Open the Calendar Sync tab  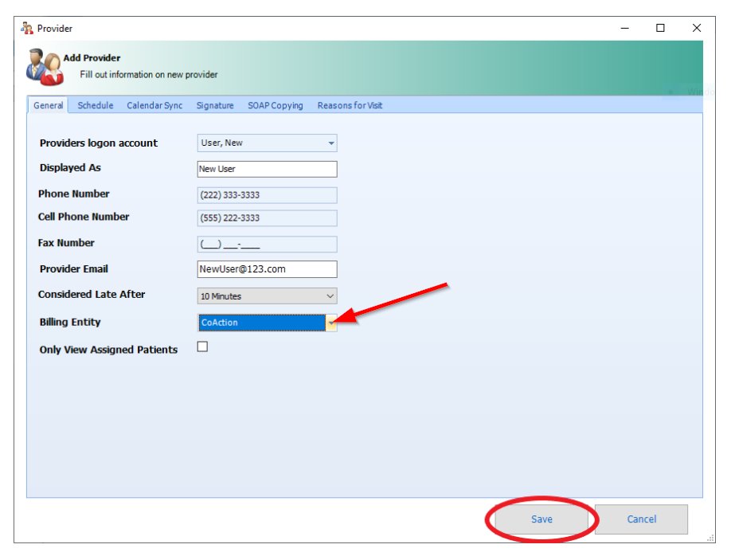point(154,105)
